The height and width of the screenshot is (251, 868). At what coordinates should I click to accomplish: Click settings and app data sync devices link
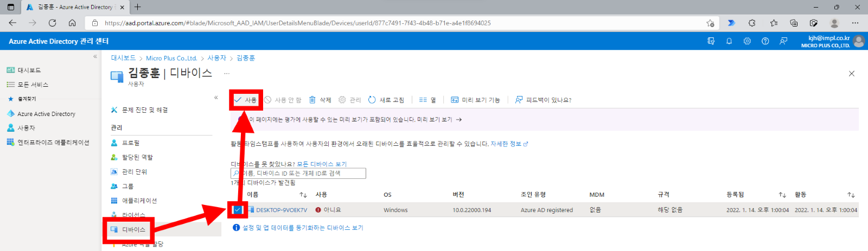[303, 228]
